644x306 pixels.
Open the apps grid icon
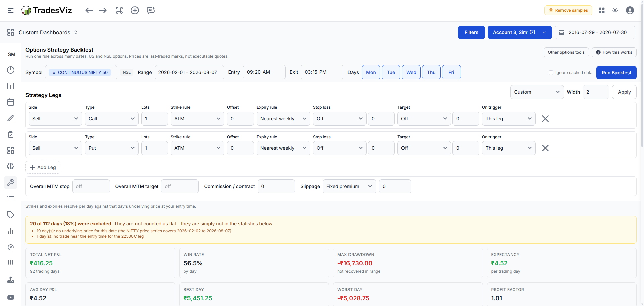click(602, 10)
